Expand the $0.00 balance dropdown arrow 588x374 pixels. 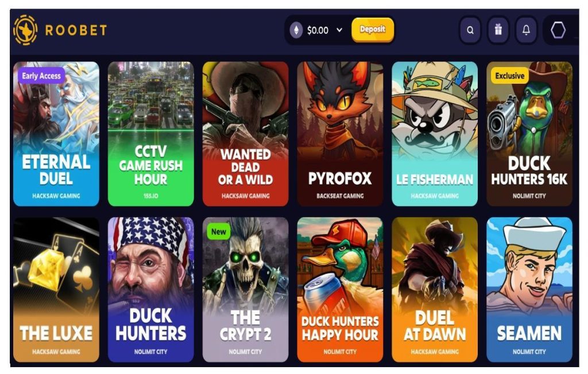[339, 30]
